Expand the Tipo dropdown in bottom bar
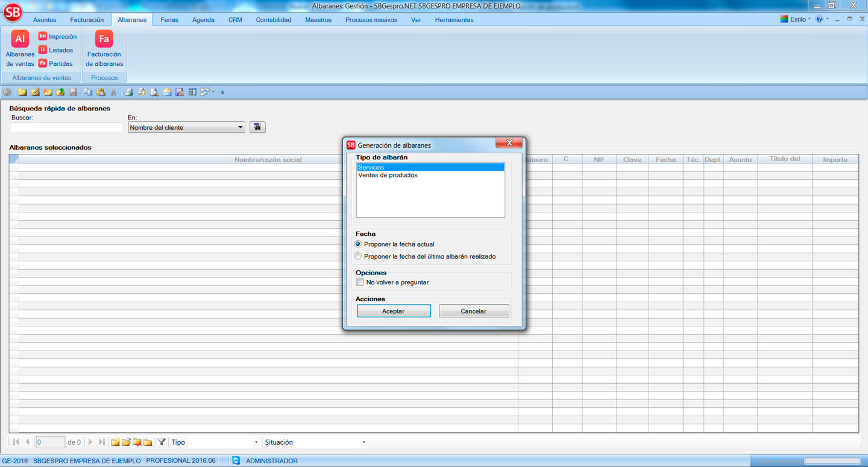Viewport: 868px width, 467px height. pyautogui.click(x=256, y=442)
